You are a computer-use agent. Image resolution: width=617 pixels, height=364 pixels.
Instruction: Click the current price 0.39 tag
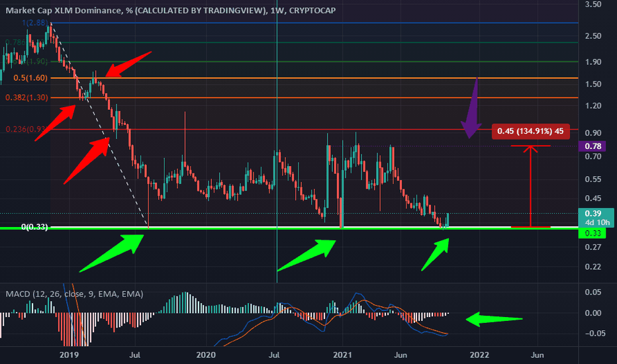click(x=593, y=213)
